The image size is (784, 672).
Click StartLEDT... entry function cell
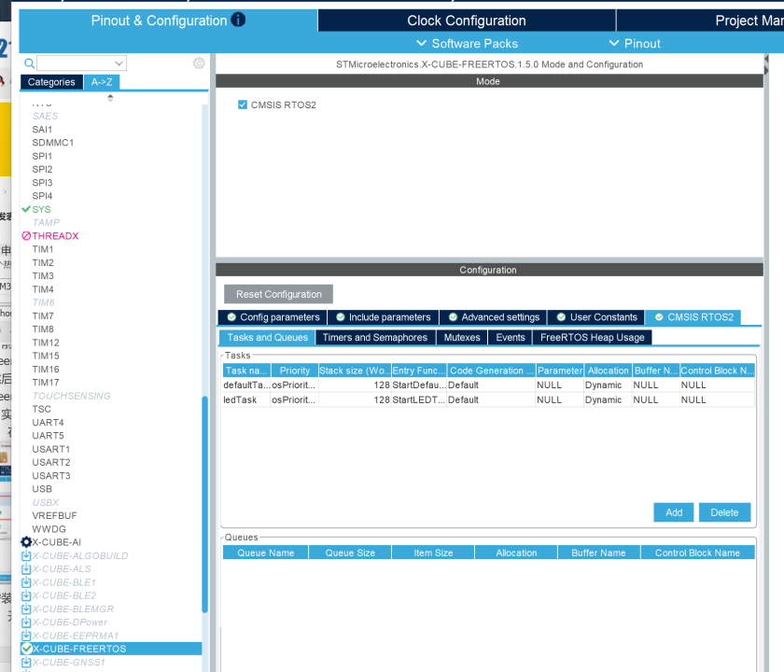click(419, 399)
